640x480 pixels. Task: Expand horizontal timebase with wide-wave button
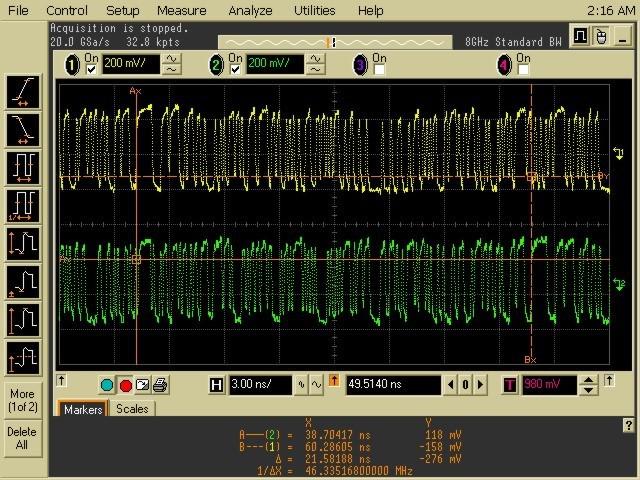click(316, 384)
